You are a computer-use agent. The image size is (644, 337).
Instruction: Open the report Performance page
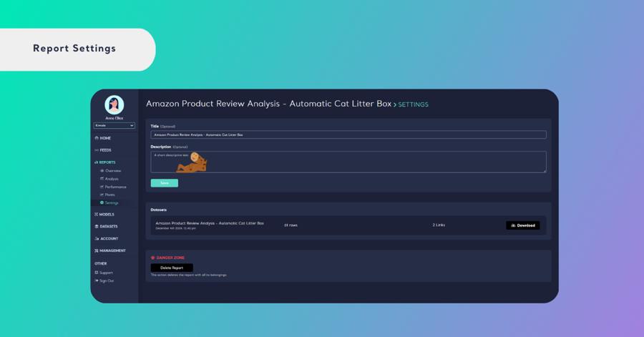[113, 187]
